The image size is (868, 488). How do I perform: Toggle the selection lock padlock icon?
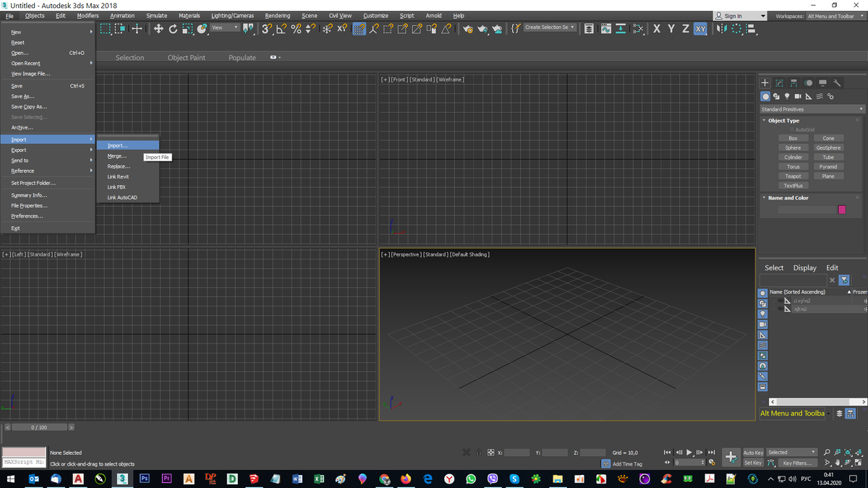pos(479,453)
